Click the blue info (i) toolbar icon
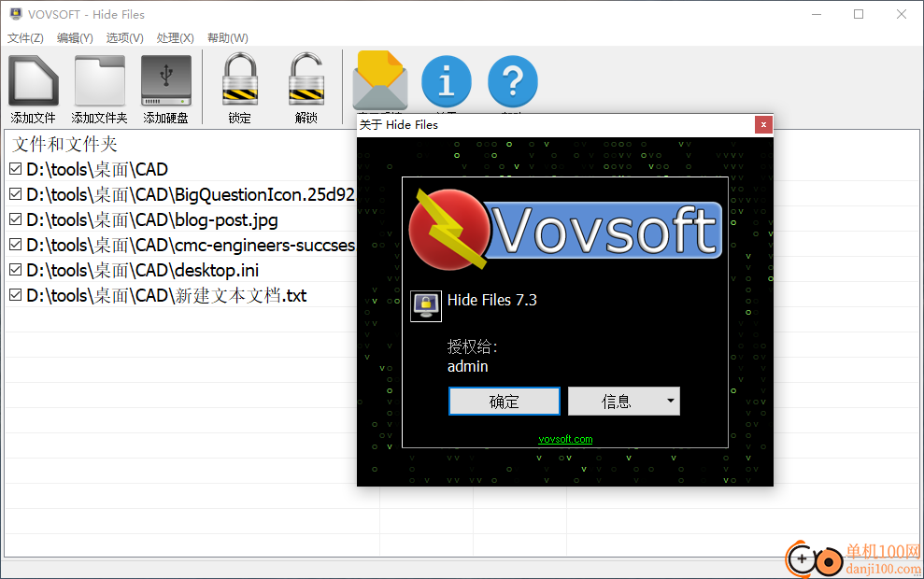Viewport: 924px width, 579px height. [x=446, y=81]
